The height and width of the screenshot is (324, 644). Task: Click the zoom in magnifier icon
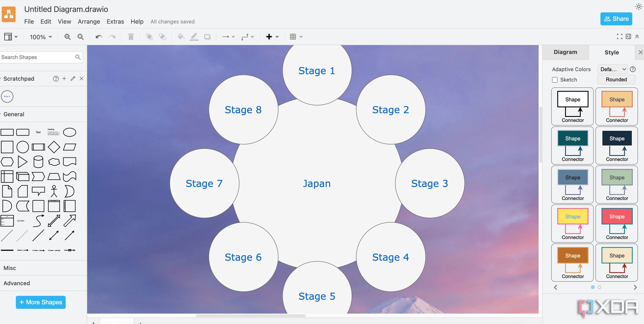pos(67,36)
